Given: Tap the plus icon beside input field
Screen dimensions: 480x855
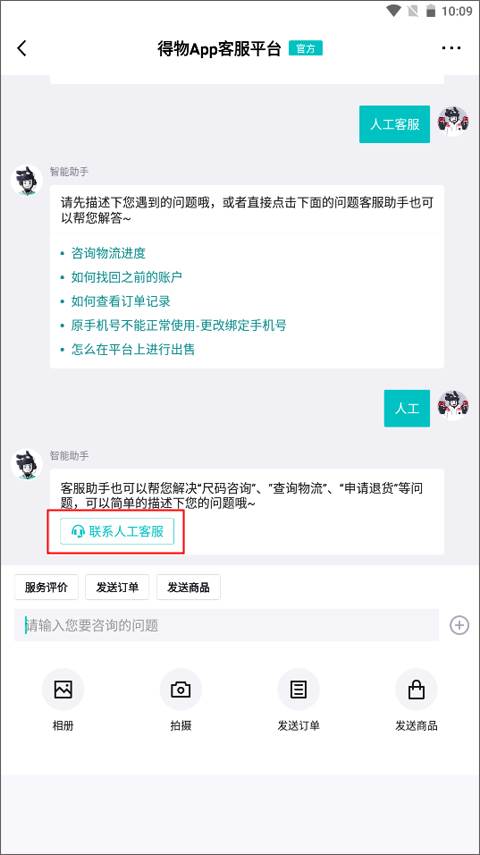Looking at the screenshot, I should point(459,625).
